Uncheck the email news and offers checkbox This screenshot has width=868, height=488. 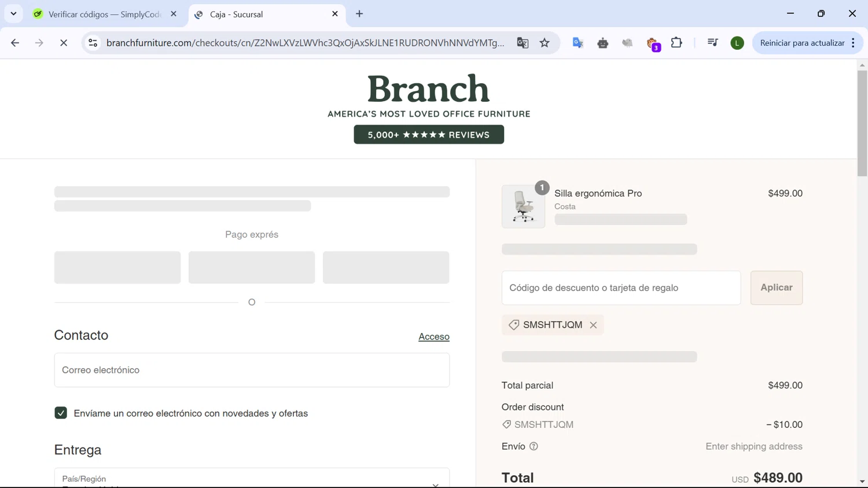click(x=61, y=413)
